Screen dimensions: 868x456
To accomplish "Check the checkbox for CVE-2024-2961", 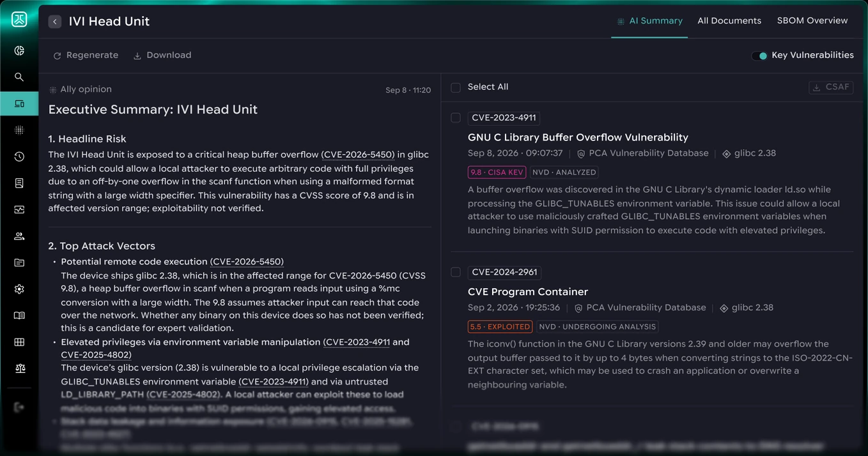I will pos(456,272).
